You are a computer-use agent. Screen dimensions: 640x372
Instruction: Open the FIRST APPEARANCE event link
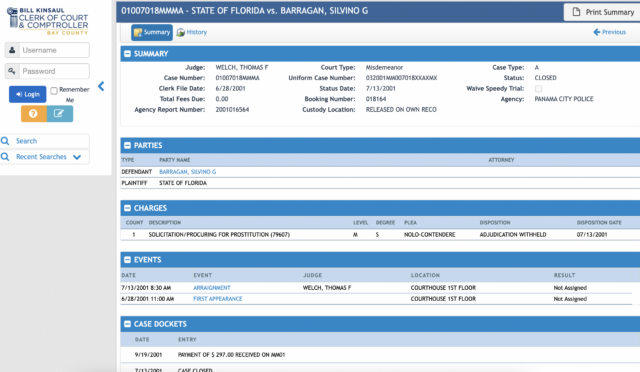(x=218, y=299)
